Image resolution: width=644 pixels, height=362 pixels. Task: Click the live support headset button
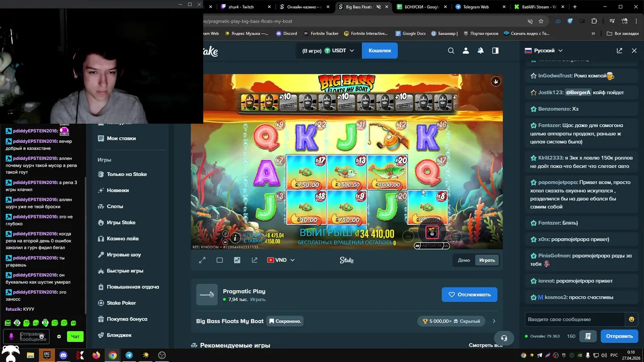point(504,338)
